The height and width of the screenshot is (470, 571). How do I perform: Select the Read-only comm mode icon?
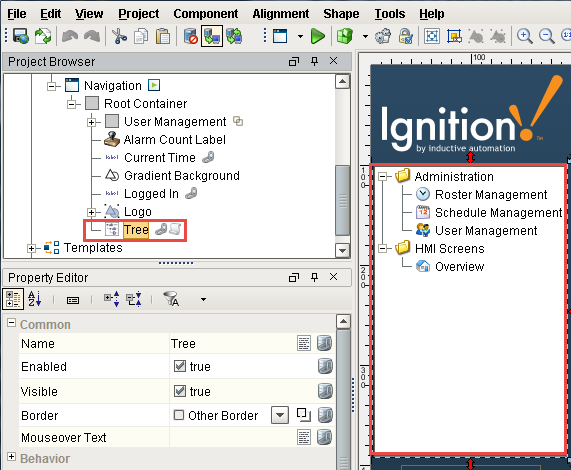212,36
